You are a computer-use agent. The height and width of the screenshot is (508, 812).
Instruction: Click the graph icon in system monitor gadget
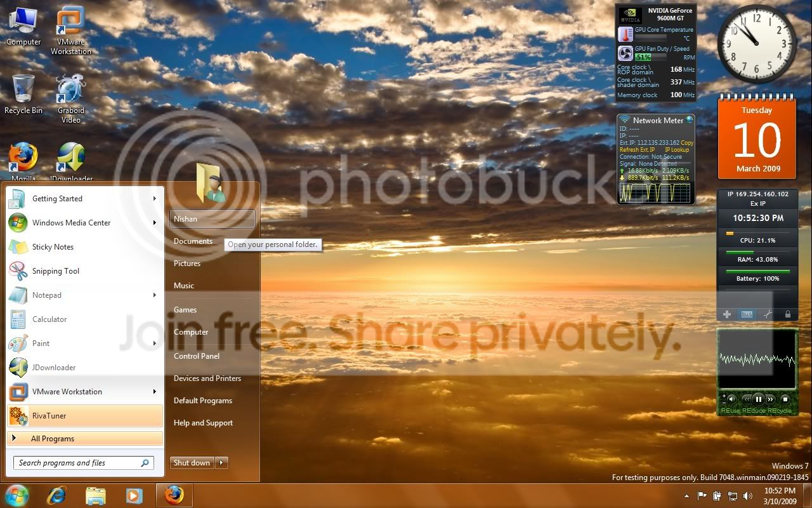(x=747, y=314)
